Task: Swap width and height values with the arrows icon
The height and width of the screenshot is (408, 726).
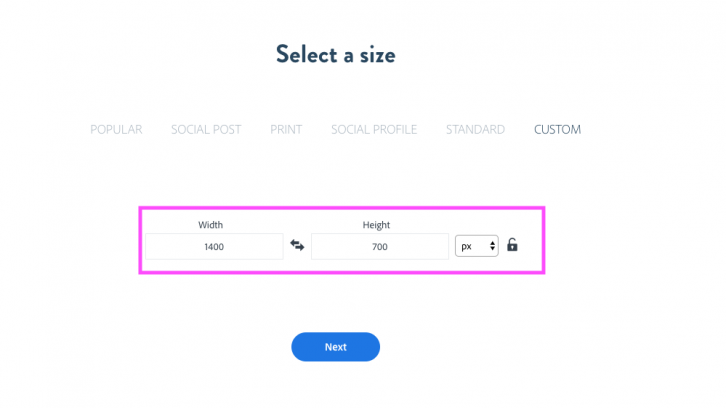Action: point(297,245)
